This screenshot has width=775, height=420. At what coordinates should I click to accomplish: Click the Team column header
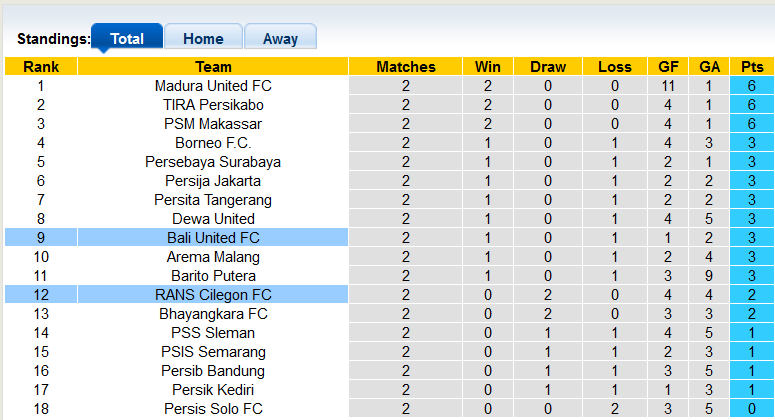pos(213,67)
